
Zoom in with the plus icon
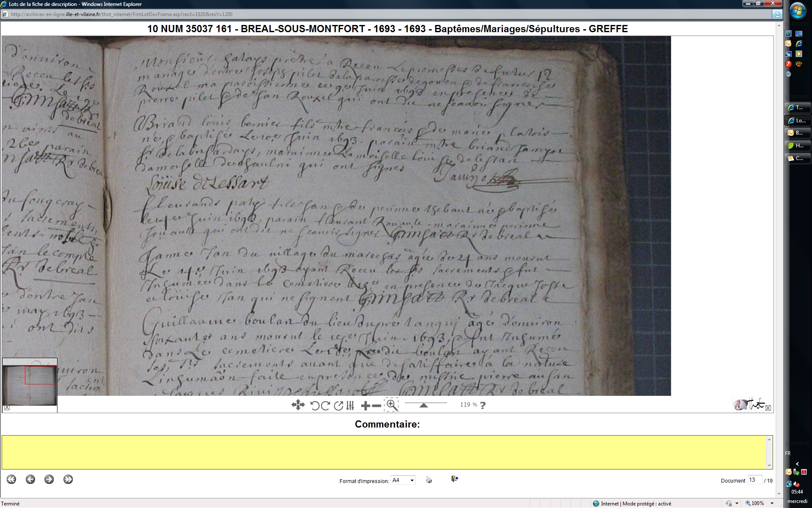(365, 406)
